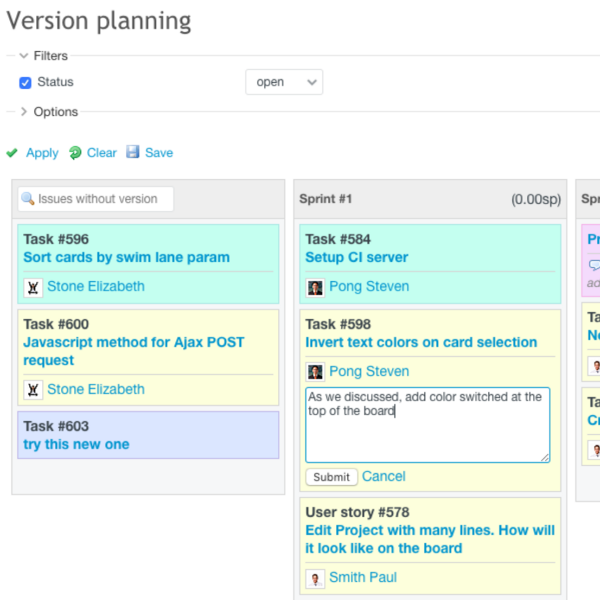Image resolution: width=600 pixels, height=600 pixels.
Task: Click Stone Elizabeth's avatar on Task #596
Action: pyautogui.click(x=33, y=287)
